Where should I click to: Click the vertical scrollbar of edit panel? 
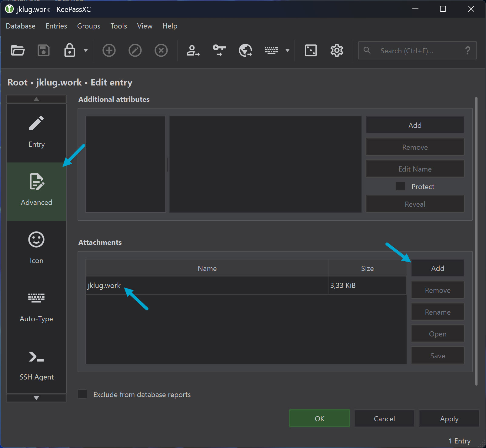coord(476,241)
